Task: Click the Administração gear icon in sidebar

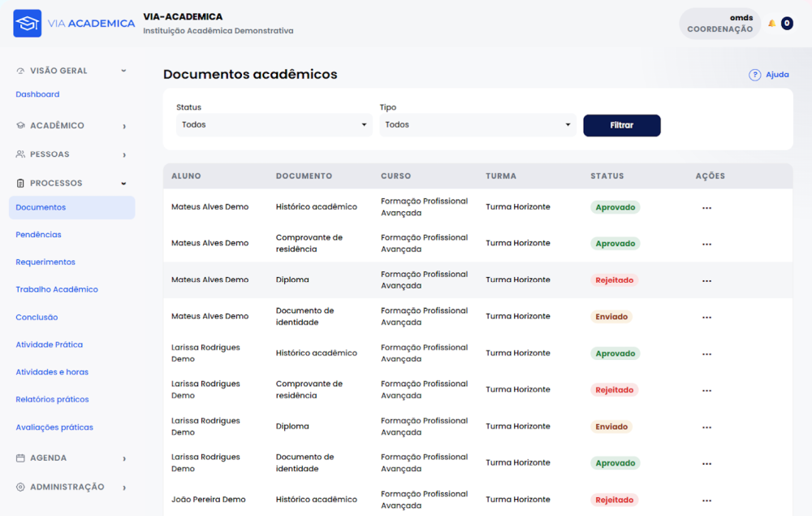Action: pyautogui.click(x=20, y=487)
